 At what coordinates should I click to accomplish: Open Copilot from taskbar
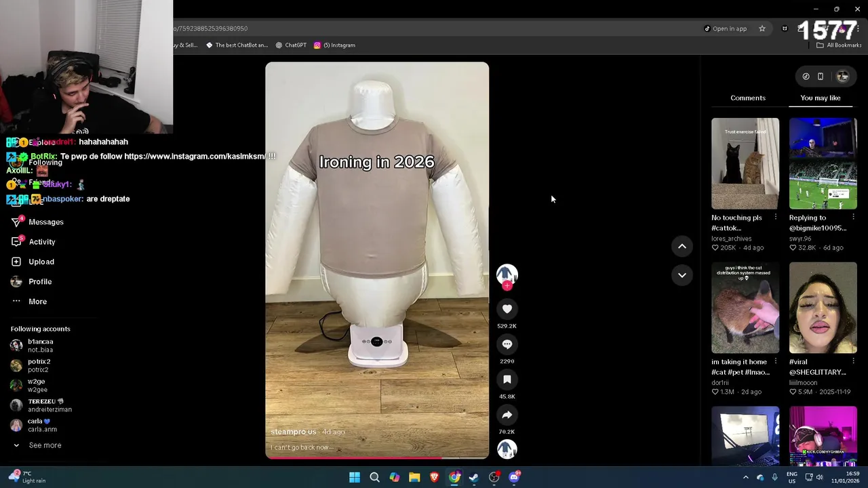pos(395,478)
